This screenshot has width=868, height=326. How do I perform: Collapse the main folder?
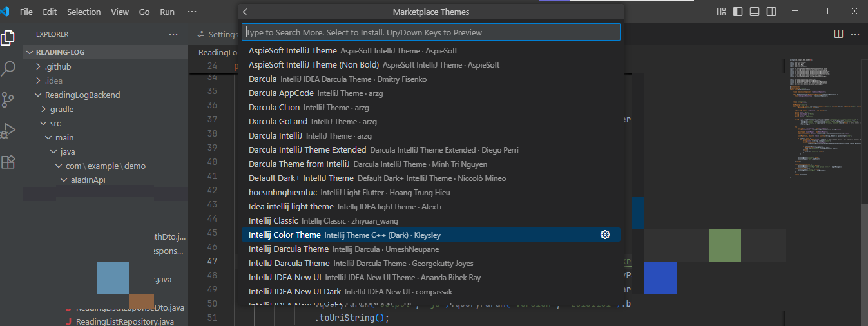[105, 137]
